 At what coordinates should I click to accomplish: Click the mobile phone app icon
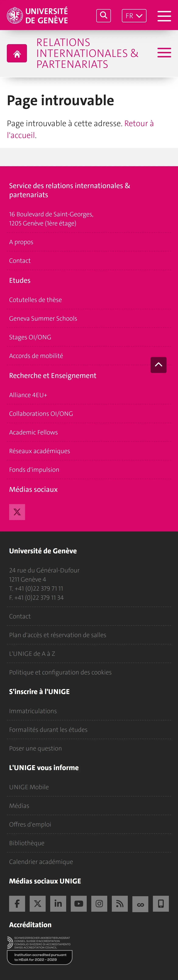161,903
